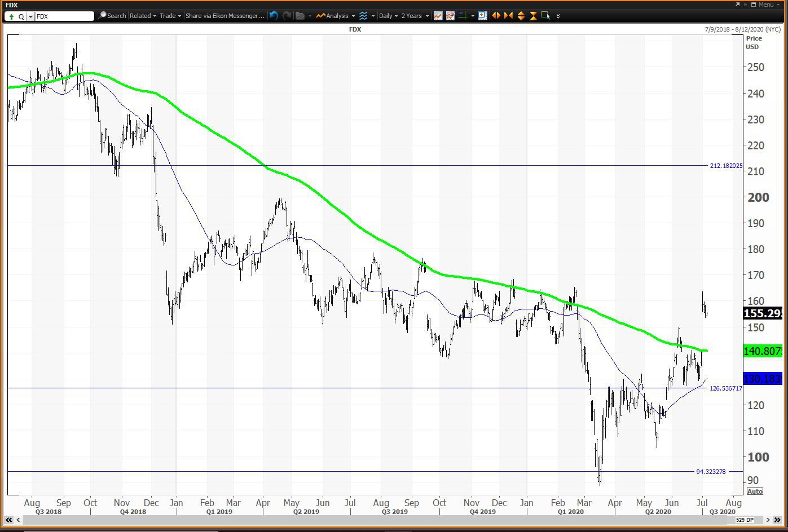Open the Trade menu
788x532 pixels.
point(170,16)
